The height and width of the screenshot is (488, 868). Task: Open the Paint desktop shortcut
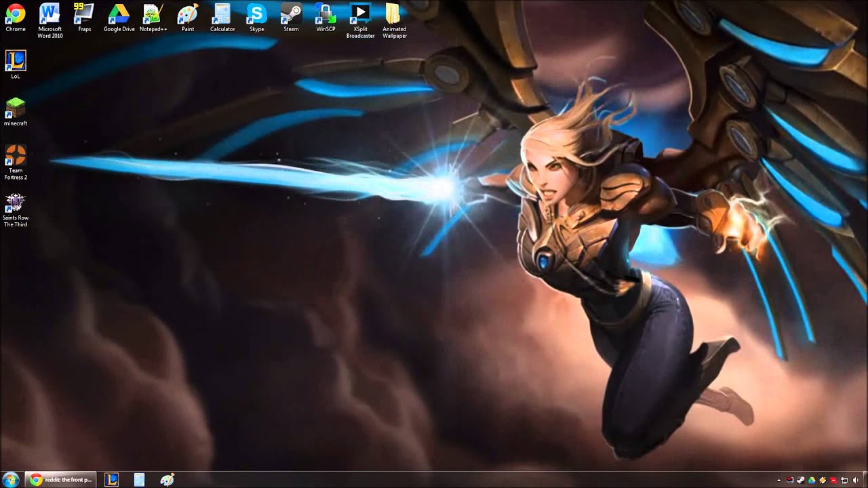tap(188, 18)
